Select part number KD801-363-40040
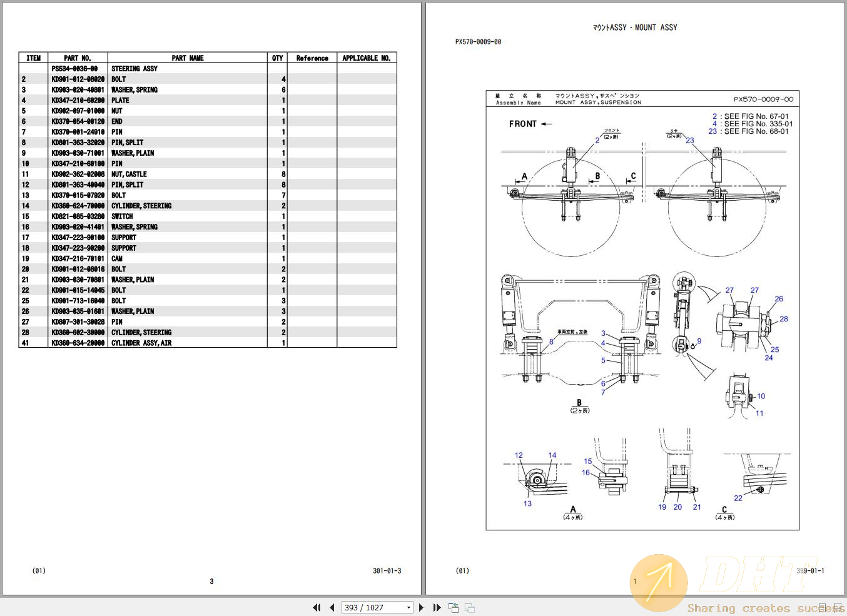This screenshot has height=616, width=847. (x=78, y=185)
